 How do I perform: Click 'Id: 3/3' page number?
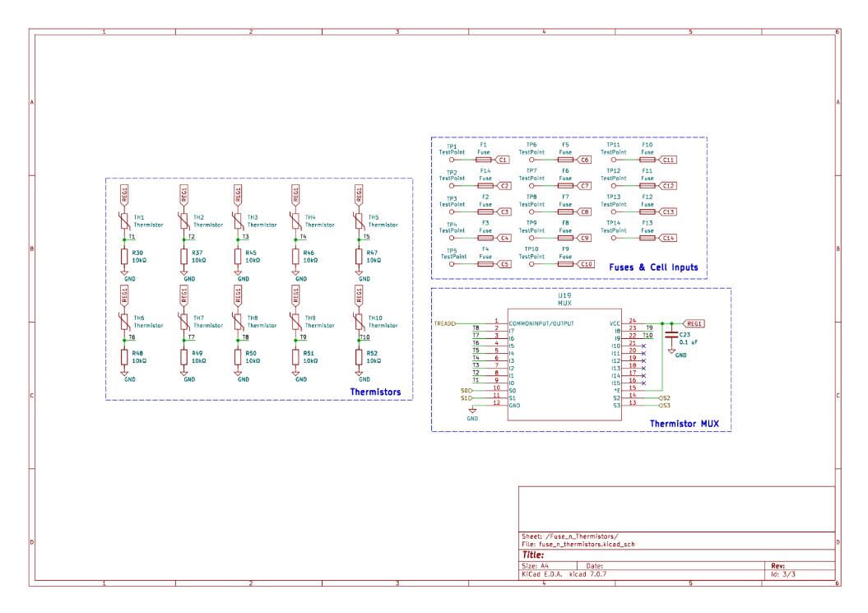pos(782,574)
